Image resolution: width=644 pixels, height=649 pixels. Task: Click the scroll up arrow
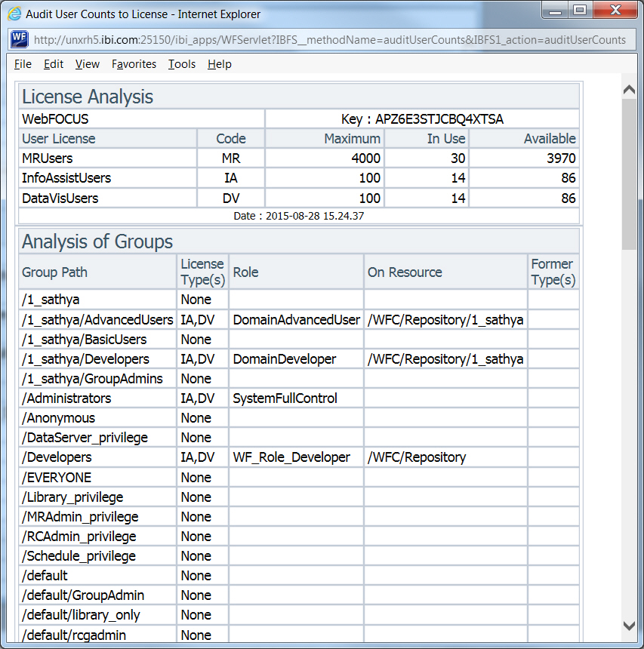coord(629,90)
